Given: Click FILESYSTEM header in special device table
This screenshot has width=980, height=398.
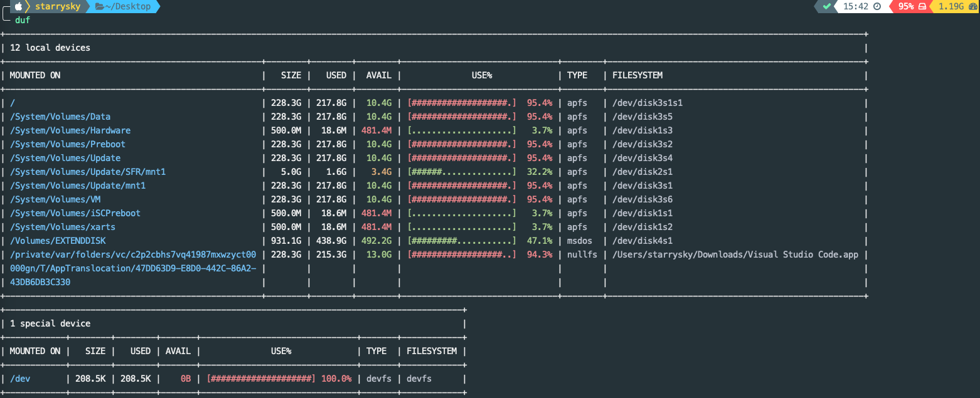Looking at the screenshot, I should [432, 351].
